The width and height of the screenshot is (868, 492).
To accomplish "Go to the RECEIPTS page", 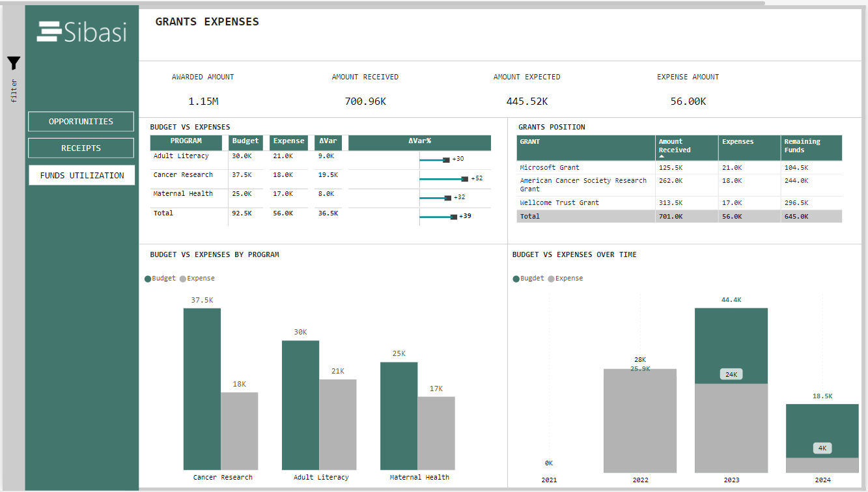I will [x=81, y=148].
